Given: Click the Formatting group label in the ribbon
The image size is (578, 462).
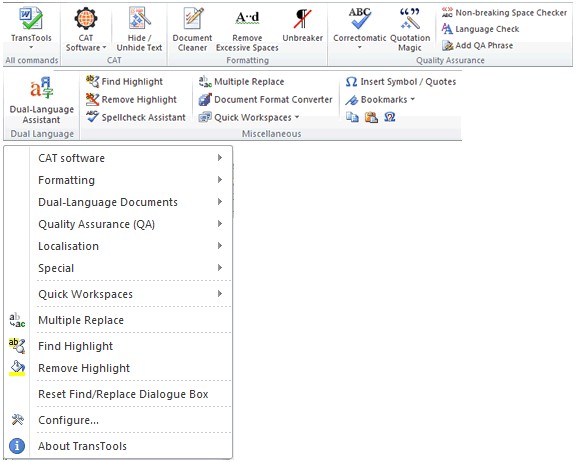Looking at the screenshot, I should 247,60.
